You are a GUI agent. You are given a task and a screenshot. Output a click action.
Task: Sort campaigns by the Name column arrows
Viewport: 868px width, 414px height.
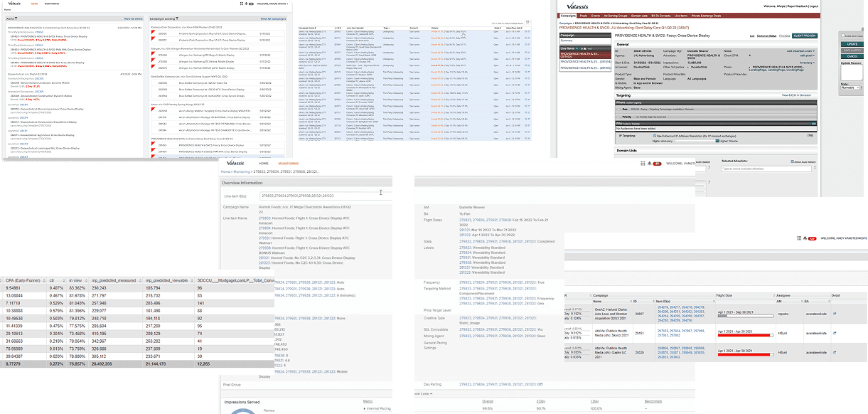point(631,302)
